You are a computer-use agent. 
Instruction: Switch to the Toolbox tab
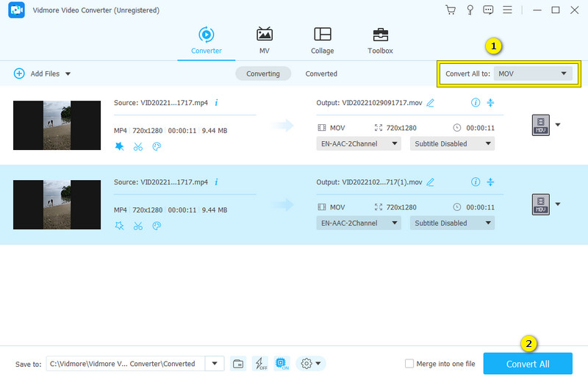380,40
